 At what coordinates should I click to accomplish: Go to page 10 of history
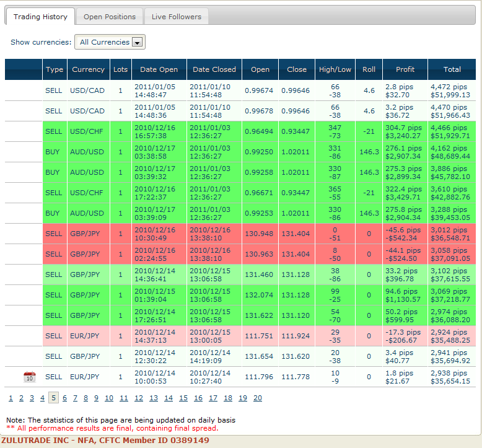click(x=109, y=398)
